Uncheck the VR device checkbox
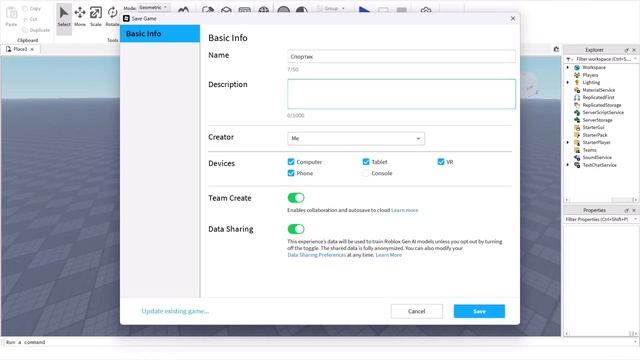640x360 pixels. tap(441, 162)
